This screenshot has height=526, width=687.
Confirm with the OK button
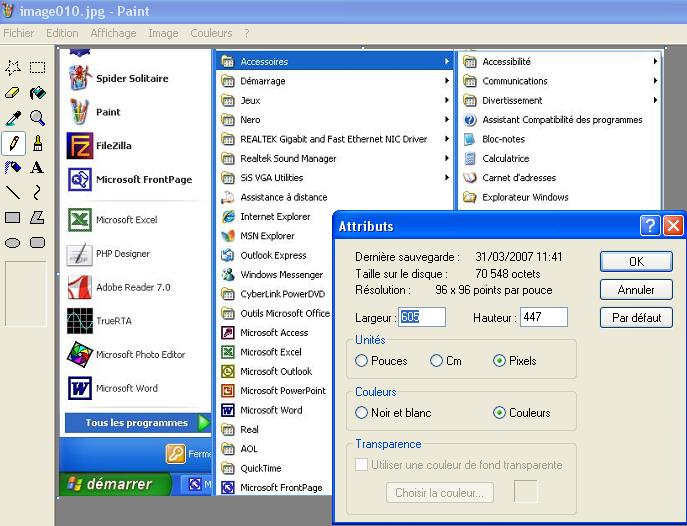tap(636, 261)
